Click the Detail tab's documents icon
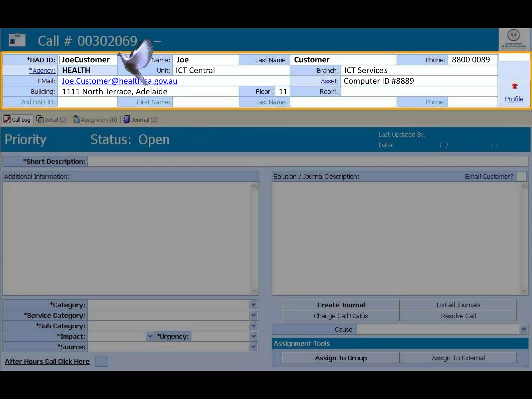The image size is (532, 399). 40,119
